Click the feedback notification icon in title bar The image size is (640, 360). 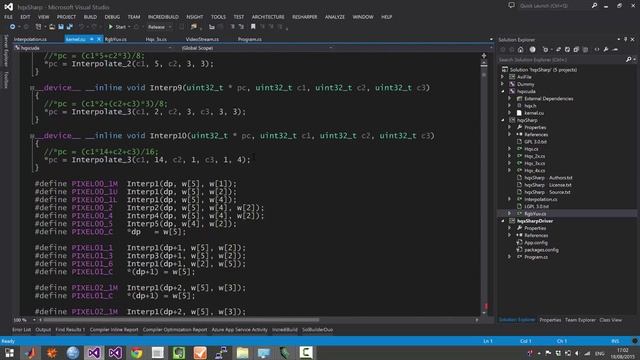(x=511, y=6)
